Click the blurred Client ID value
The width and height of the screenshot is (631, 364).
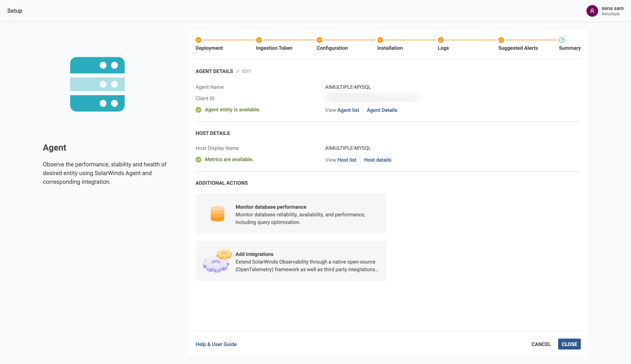(372, 98)
